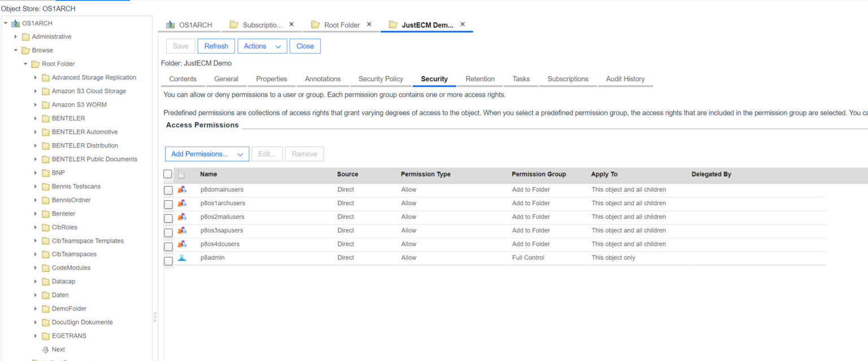Open the Actions dropdown
Screen dimensions: 868x361
(262, 46)
